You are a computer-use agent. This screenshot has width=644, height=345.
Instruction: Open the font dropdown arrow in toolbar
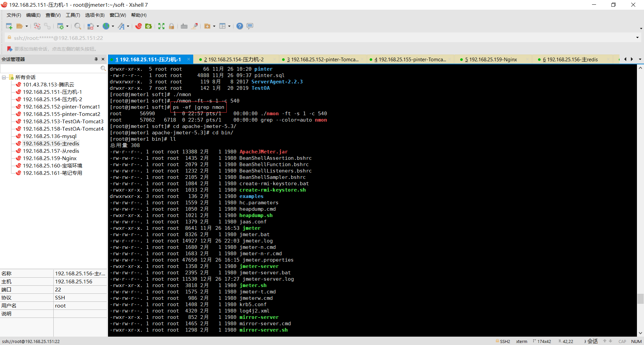pos(128,26)
